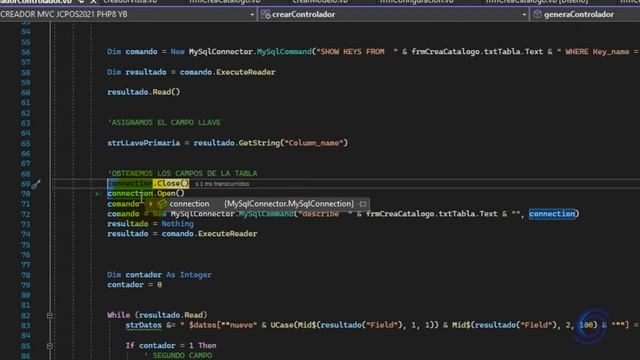
Task: Collapse the If contador = 1 Then block
Action: (49, 346)
